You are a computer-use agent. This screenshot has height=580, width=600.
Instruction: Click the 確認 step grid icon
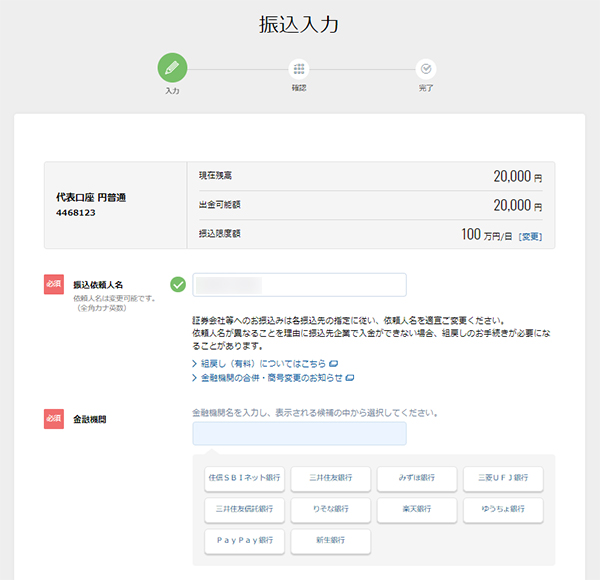point(299,69)
